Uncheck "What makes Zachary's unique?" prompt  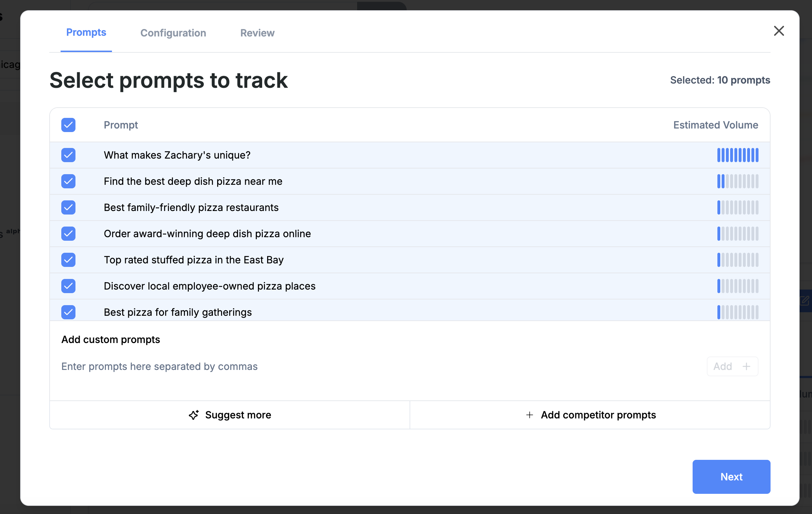tap(68, 155)
